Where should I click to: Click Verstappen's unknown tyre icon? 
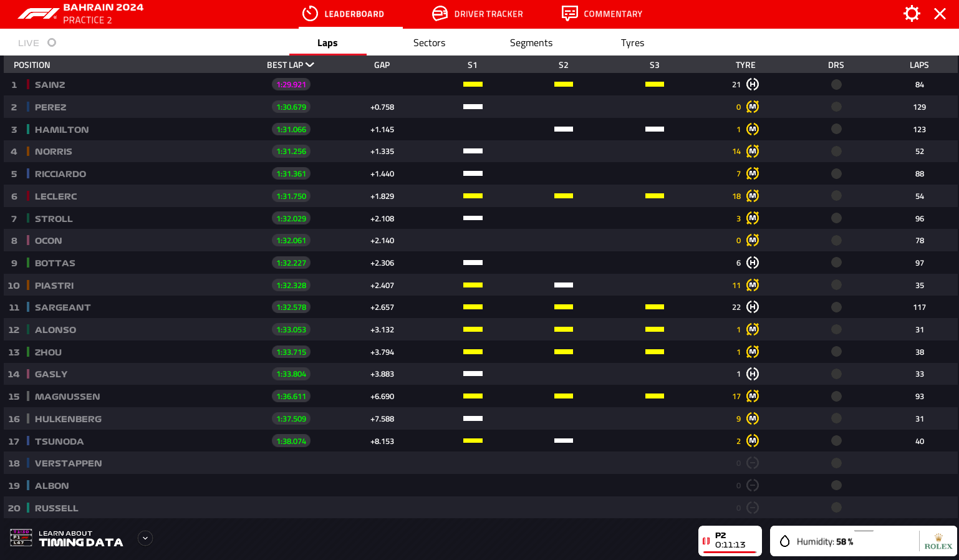753,463
